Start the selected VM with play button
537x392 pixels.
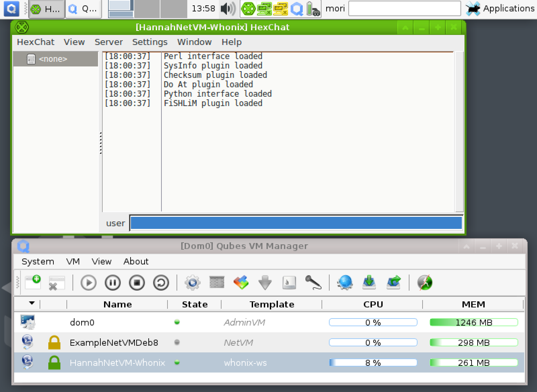pos(89,283)
